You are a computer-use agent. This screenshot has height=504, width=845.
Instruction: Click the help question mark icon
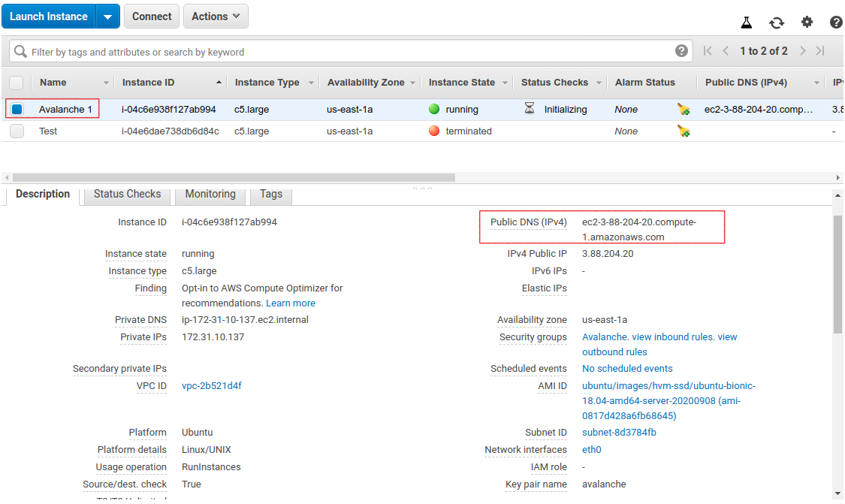[x=836, y=23]
